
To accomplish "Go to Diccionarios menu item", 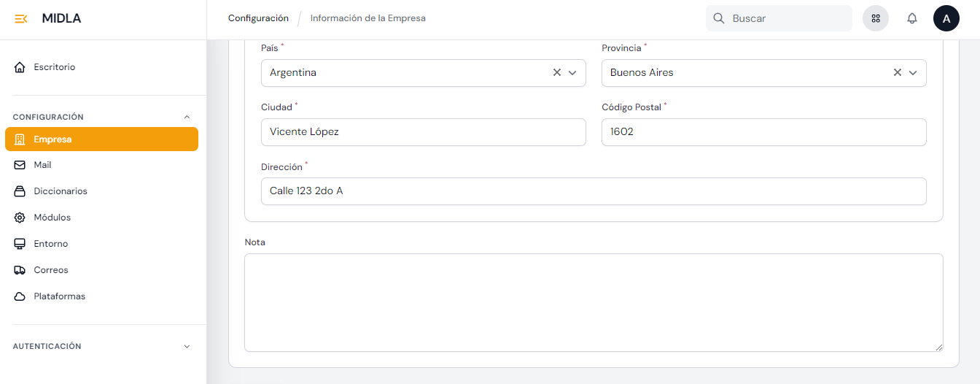I will pos(61,191).
